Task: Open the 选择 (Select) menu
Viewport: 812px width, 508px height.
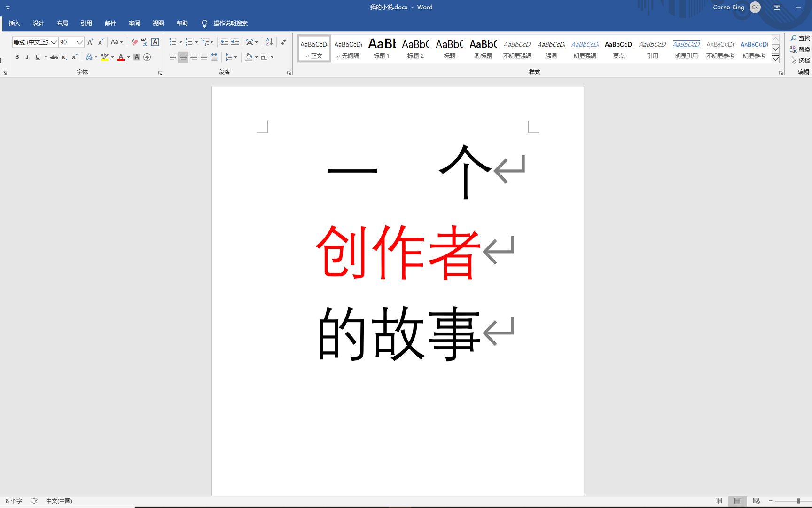Action: [x=800, y=61]
